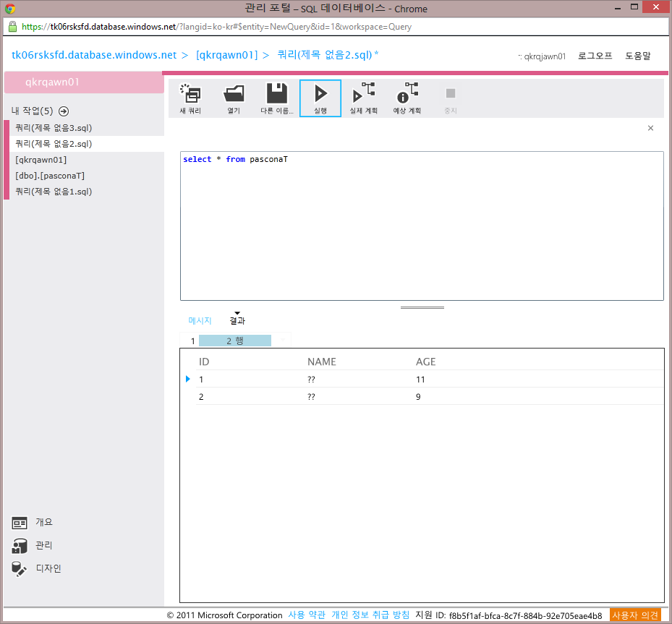
Task: Select the pink qkrqawn01 database header
Action: [84, 82]
